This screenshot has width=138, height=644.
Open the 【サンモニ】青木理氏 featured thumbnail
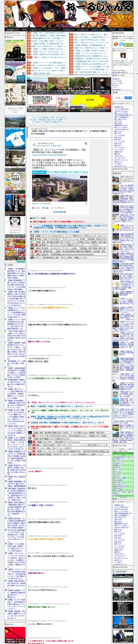[x=58, y=86]
